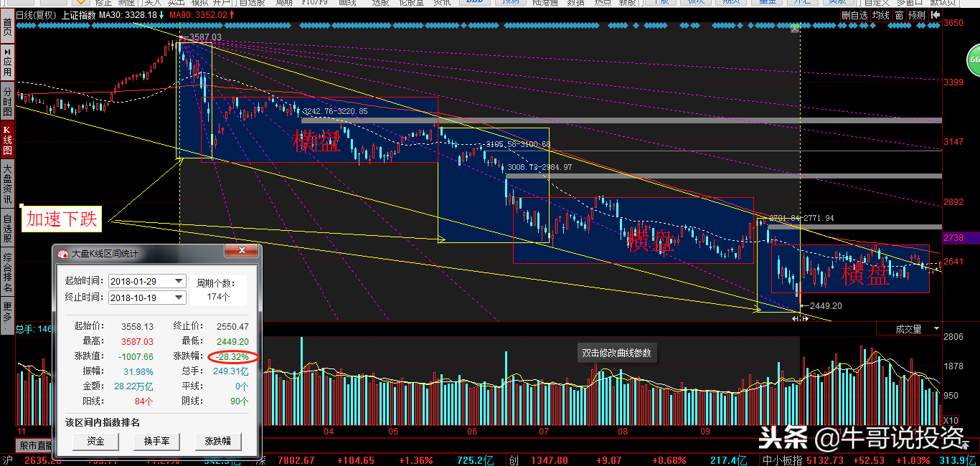This screenshot has width=980, height=466.
Task: Open 综合排名 sidebar tab
Action: pos(7,272)
